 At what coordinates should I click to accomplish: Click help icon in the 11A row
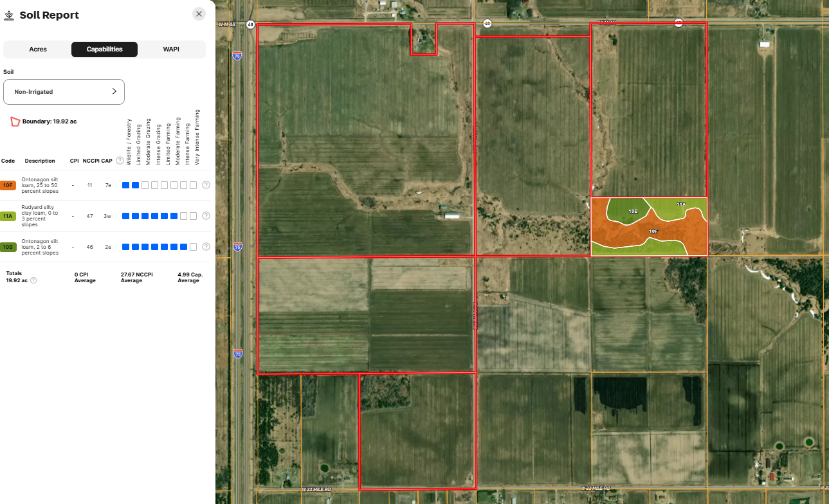point(206,216)
